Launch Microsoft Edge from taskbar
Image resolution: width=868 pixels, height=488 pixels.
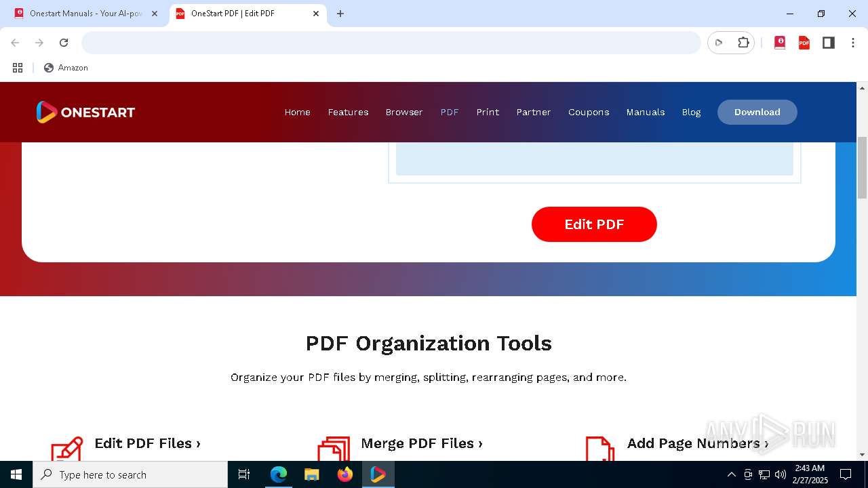pyautogui.click(x=279, y=474)
